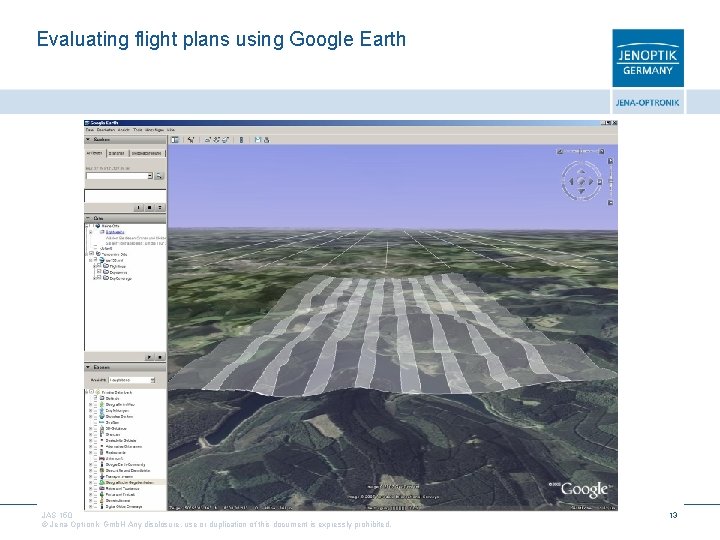Click into the Anfliegen search input field
Viewport: 720px width, 540px height.
pos(117,176)
